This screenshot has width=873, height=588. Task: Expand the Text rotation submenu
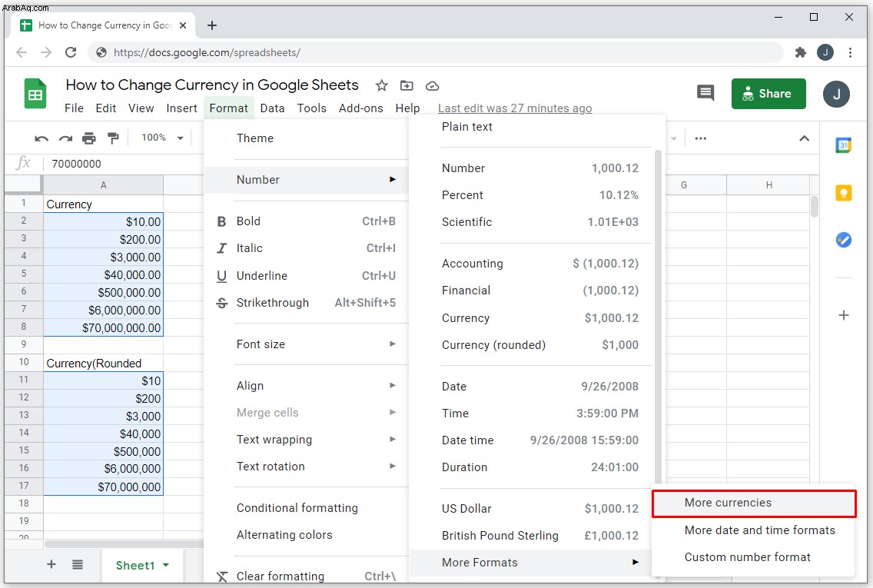(306, 466)
